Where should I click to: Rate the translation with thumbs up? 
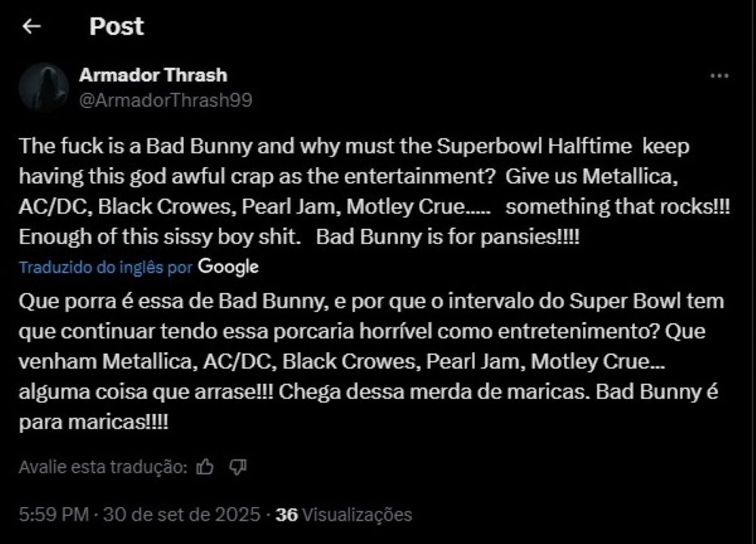(205, 466)
